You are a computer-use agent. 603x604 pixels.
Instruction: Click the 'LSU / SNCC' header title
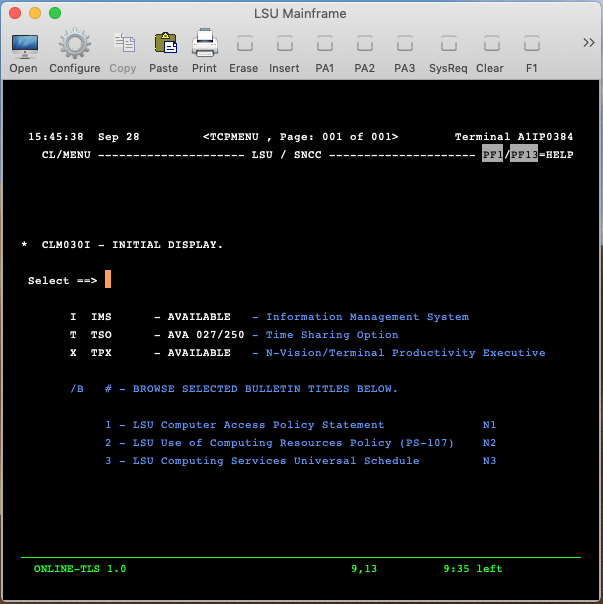click(287, 154)
